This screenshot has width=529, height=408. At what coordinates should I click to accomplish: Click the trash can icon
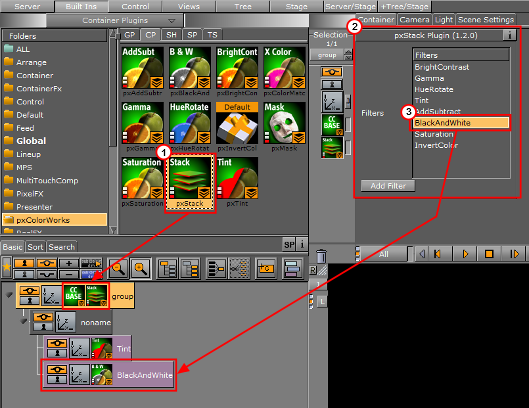(x=321, y=255)
